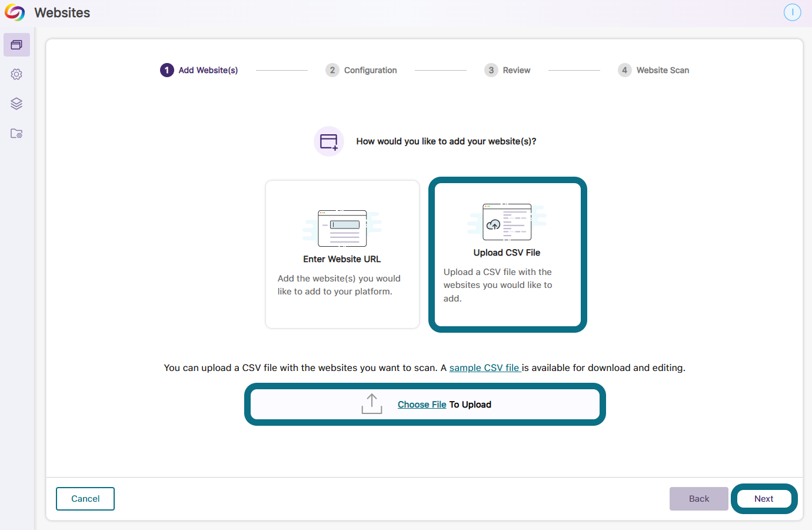Click the Enter Website URL illustration
812x530 pixels.
[342, 228]
